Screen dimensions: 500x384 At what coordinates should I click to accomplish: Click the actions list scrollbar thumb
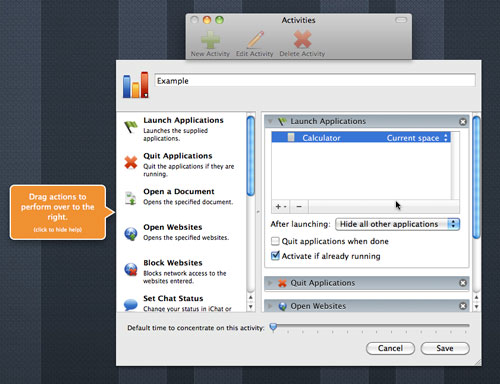251,156
